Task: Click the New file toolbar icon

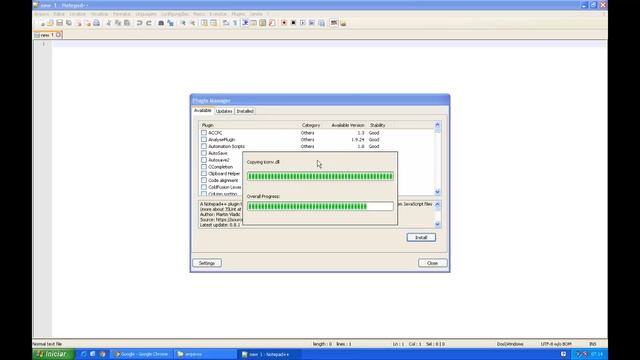Action: coord(42,23)
